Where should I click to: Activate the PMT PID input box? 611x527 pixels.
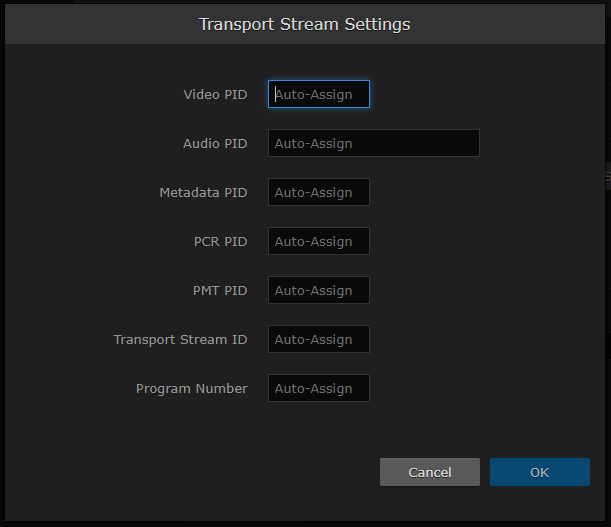tap(318, 290)
